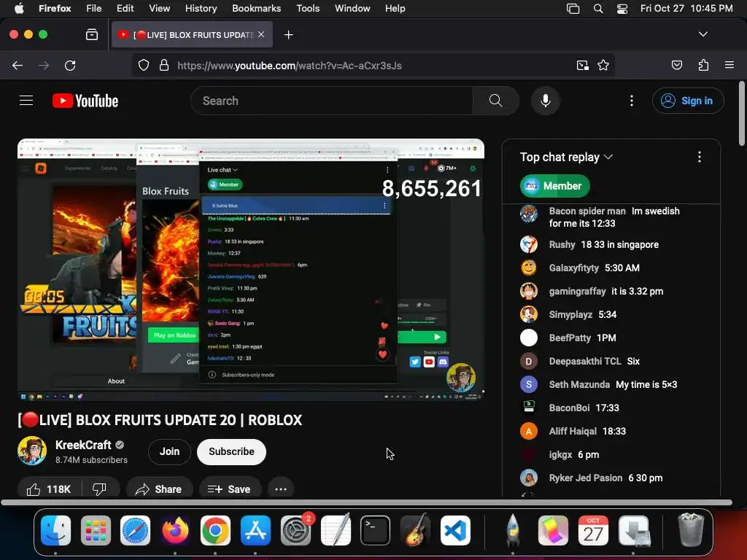Click the Sign in button

[x=688, y=101]
